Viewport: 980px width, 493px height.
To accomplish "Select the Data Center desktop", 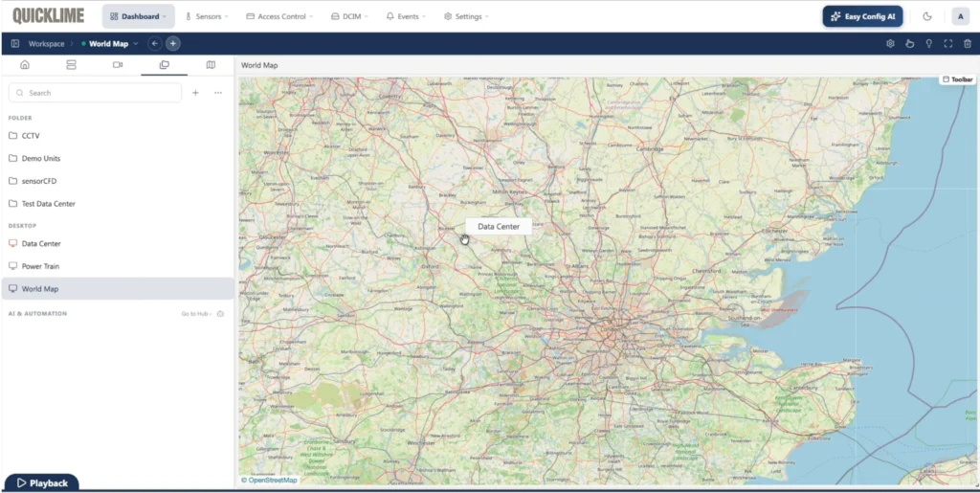I will (118, 244).
